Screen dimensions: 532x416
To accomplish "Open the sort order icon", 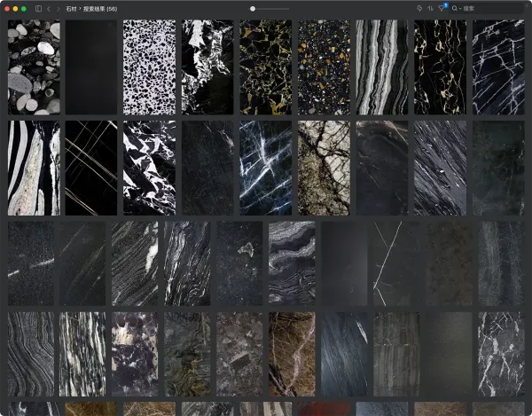I will [431, 8].
